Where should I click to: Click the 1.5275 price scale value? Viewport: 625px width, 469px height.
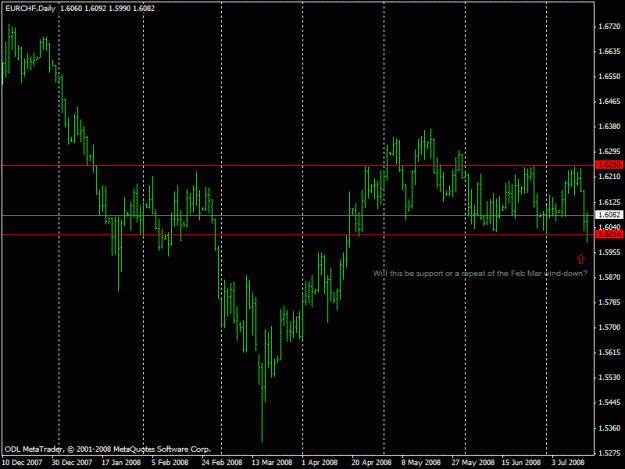(x=609, y=453)
